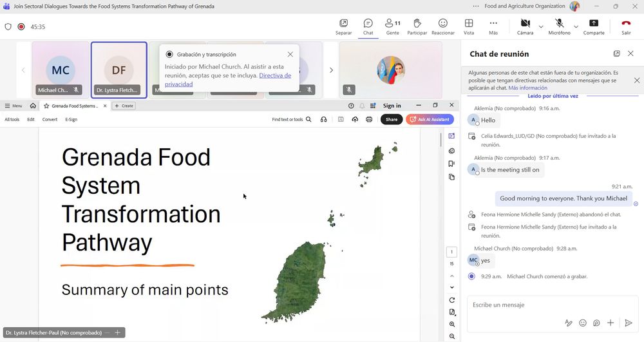
Task: Pop out the Chat de reunión panel
Action: 616,54
